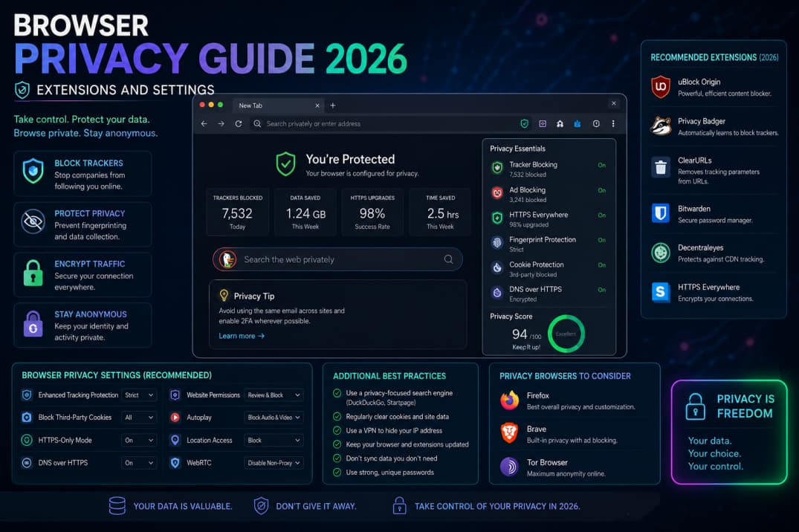Open the Bitwarden shield icon

coord(661,213)
